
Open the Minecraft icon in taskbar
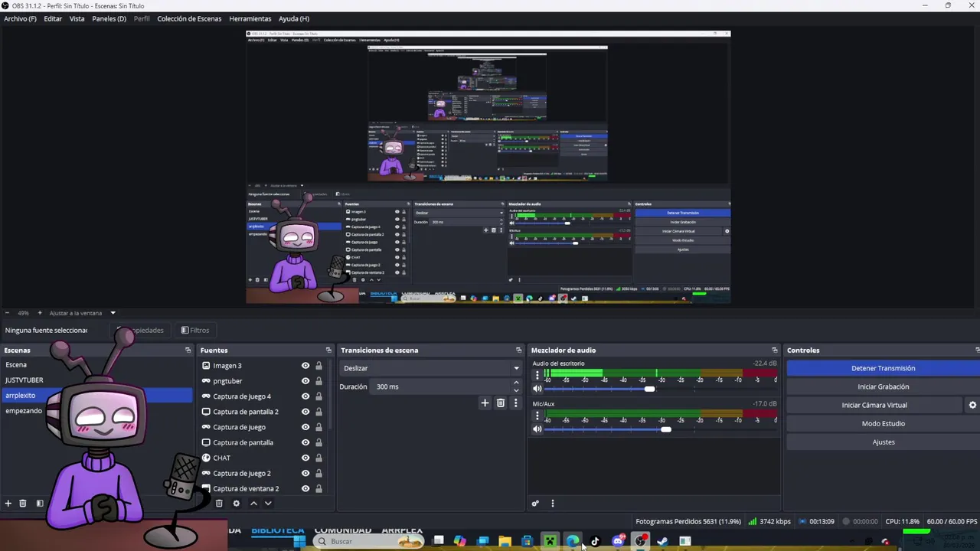(550, 541)
